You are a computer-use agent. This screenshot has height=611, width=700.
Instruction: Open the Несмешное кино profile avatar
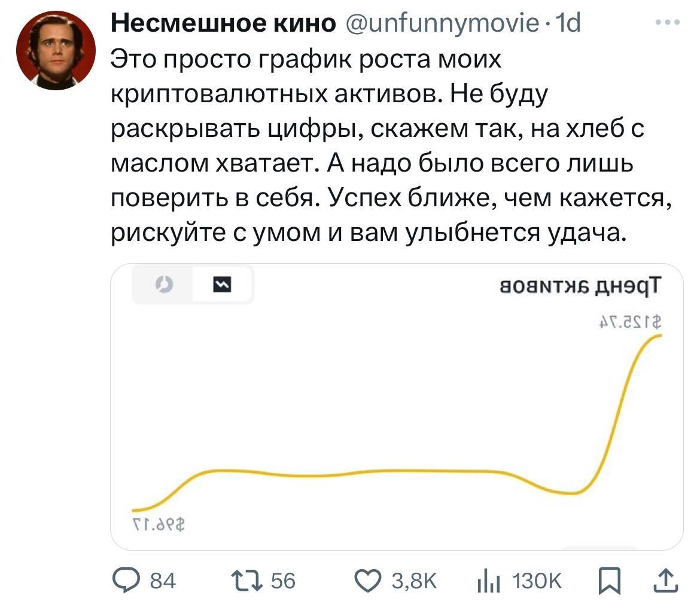[56, 50]
